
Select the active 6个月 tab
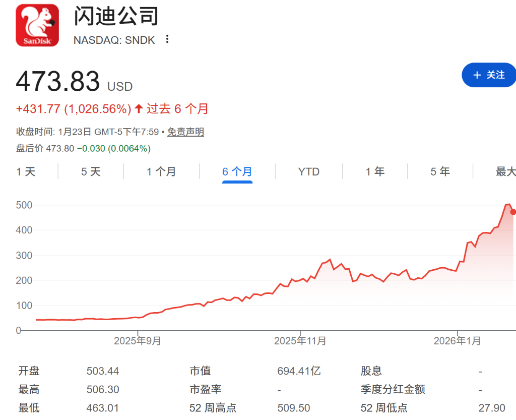(x=237, y=171)
